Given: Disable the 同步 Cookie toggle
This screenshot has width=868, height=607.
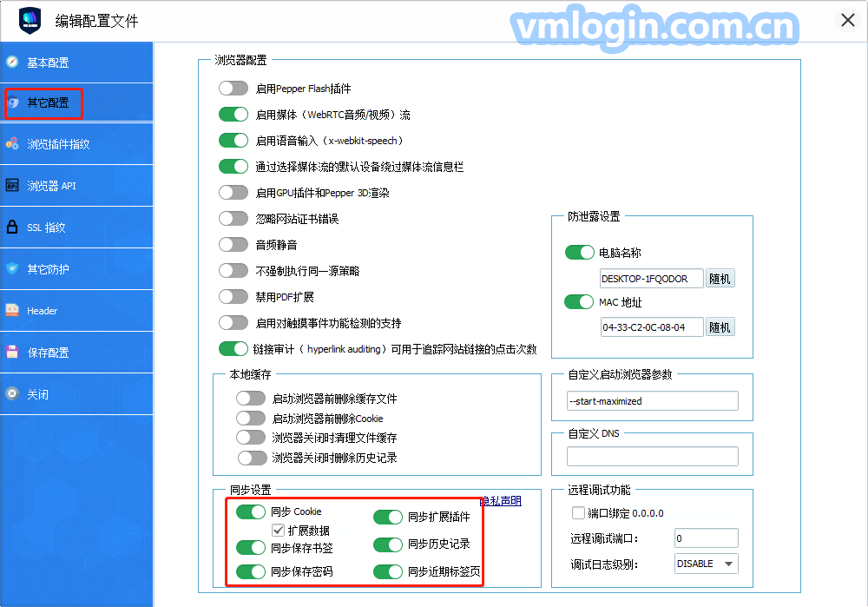Looking at the screenshot, I should coord(251,512).
